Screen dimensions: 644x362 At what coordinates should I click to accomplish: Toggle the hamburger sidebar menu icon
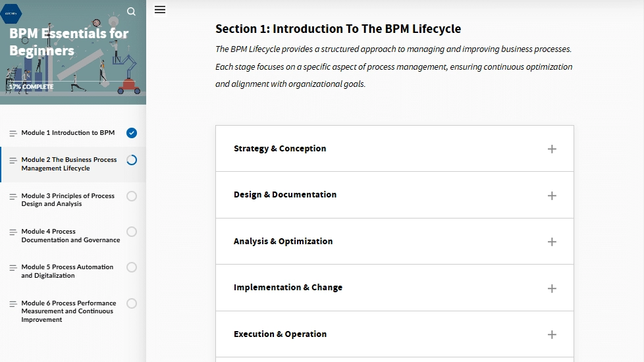click(160, 9)
